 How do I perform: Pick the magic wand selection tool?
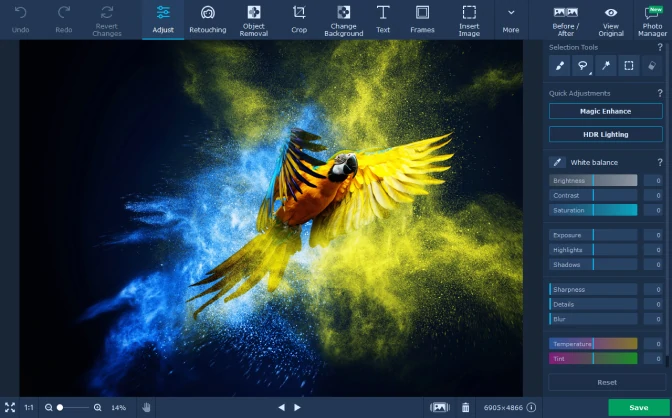pyautogui.click(x=605, y=66)
